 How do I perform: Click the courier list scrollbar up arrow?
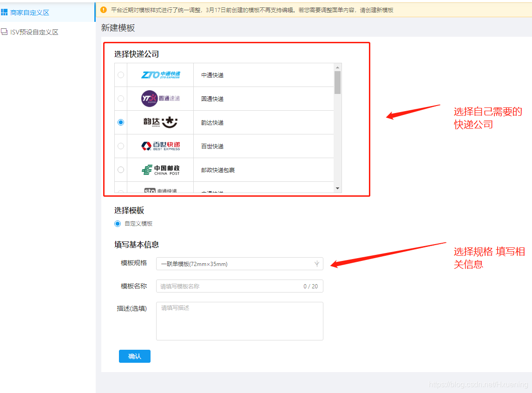[x=337, y=67]
